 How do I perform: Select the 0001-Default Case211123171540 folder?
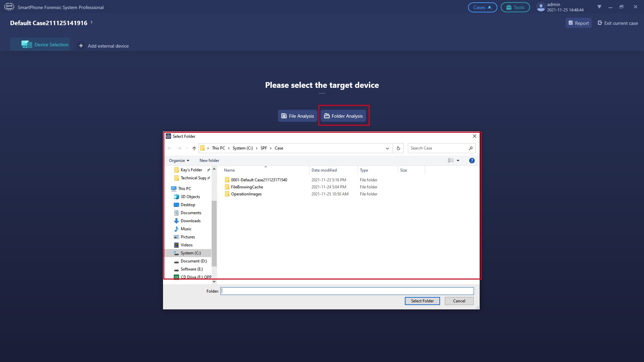[x=259, y=179]
